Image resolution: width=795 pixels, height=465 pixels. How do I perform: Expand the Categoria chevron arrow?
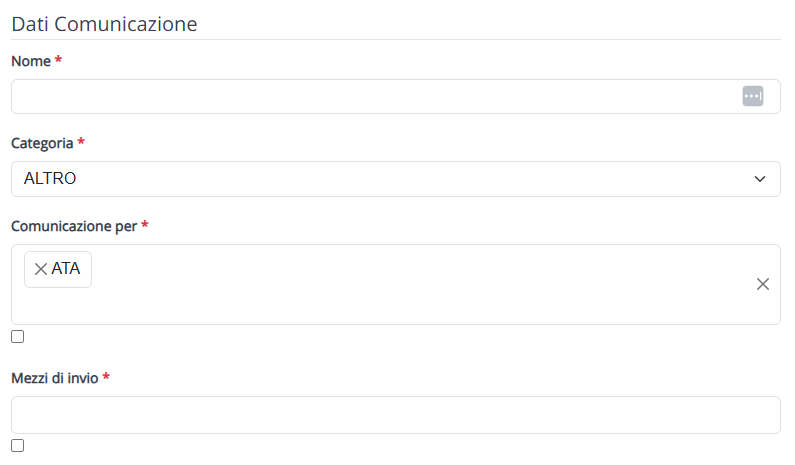point(760,179)
